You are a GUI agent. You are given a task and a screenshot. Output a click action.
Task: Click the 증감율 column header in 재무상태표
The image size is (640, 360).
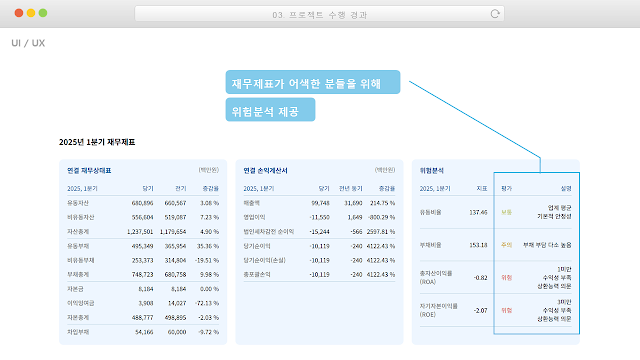point(211,189)
